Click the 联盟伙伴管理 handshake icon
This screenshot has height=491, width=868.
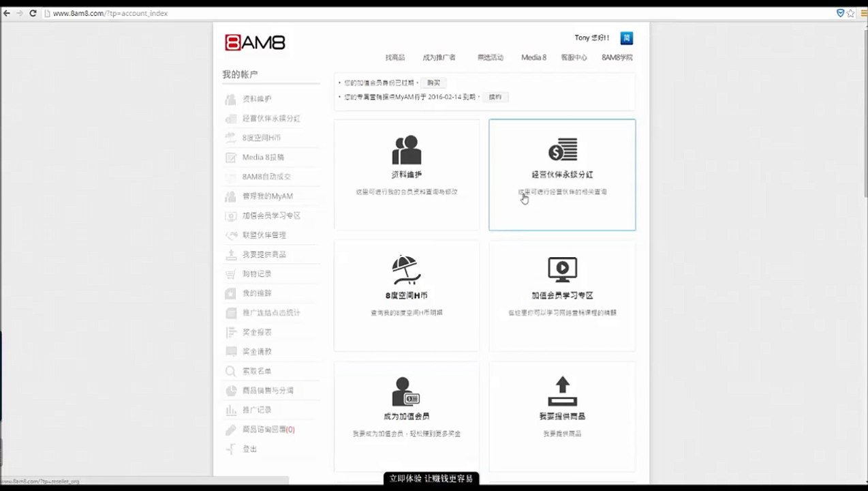230,235
